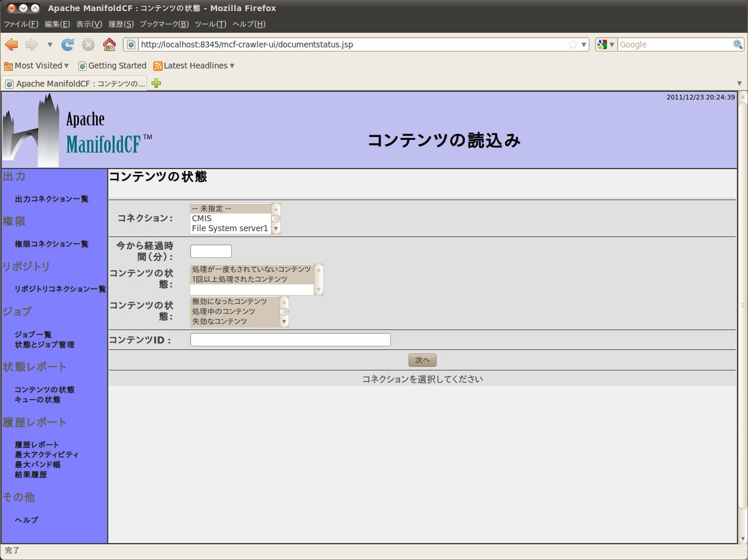Click the Stop loading icon
Image resolution: width=748 pixels, height=560 pixels.
click(88, 44)
